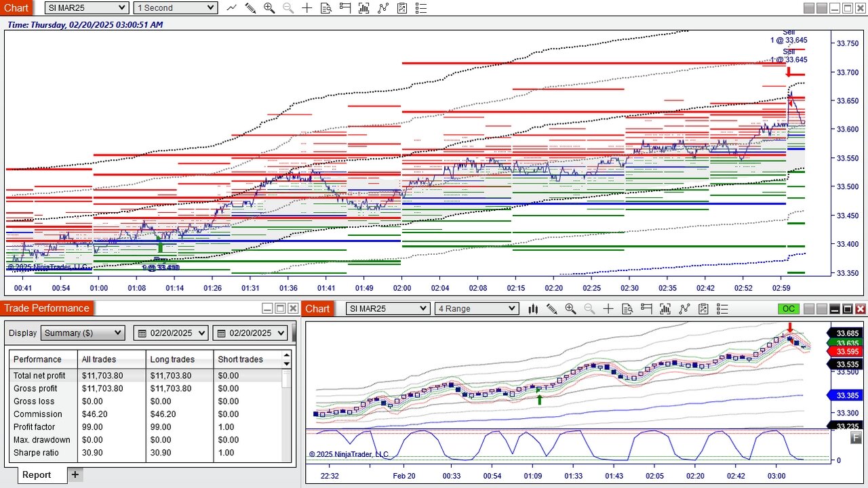This screenshot has height=488, width=868.
Task: Add a new tab with plus button
Action: (75, 474)
